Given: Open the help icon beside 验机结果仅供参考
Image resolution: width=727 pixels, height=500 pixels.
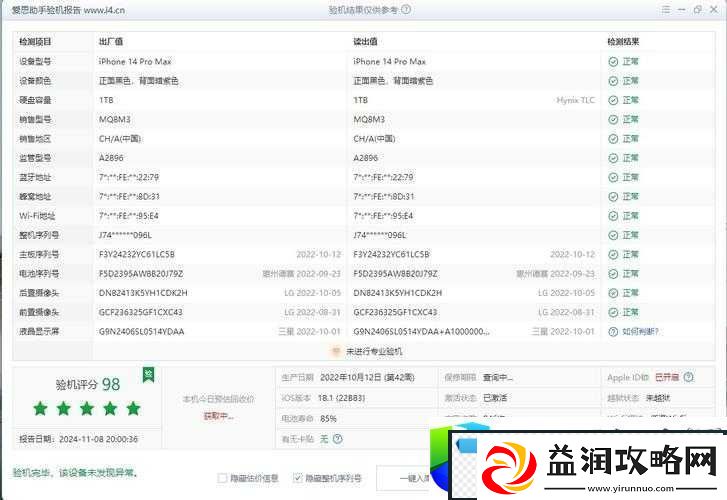Looking at the screenshot, I should [x=406, y=10].
